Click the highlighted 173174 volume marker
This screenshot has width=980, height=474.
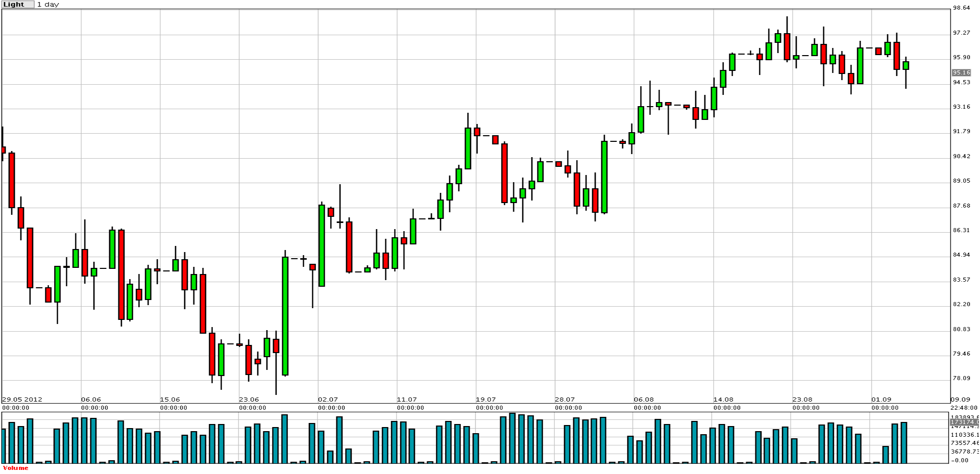pyautogui.click(x=964, y=422)
